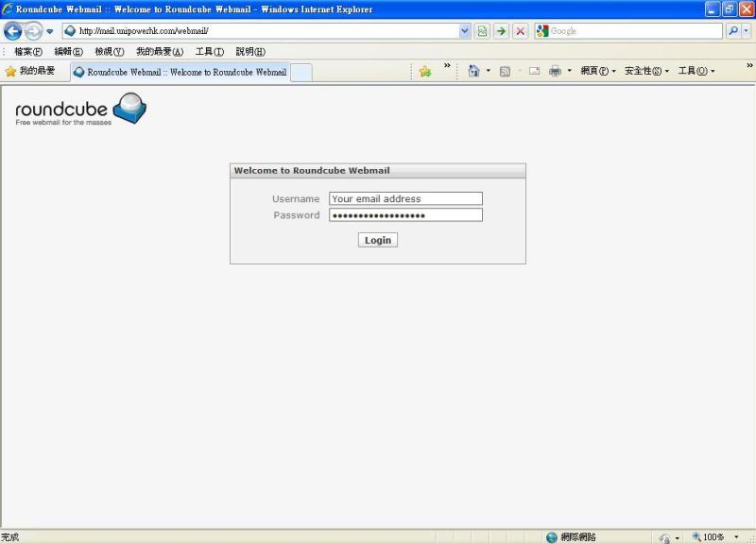The height and width of the screenshot is (544, 756).
Task: Click the Print printer icon
Action: tap(555, 72)
